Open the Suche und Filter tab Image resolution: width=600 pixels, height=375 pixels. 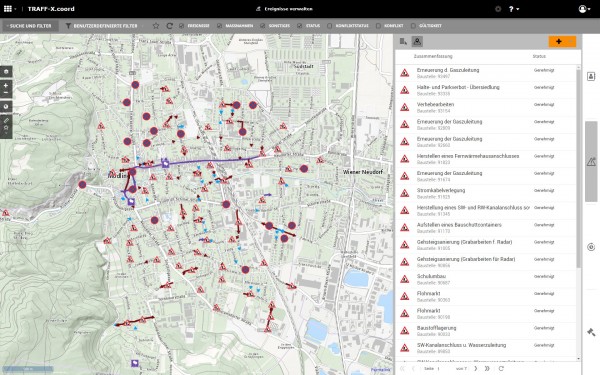click(x=30, y=26)
